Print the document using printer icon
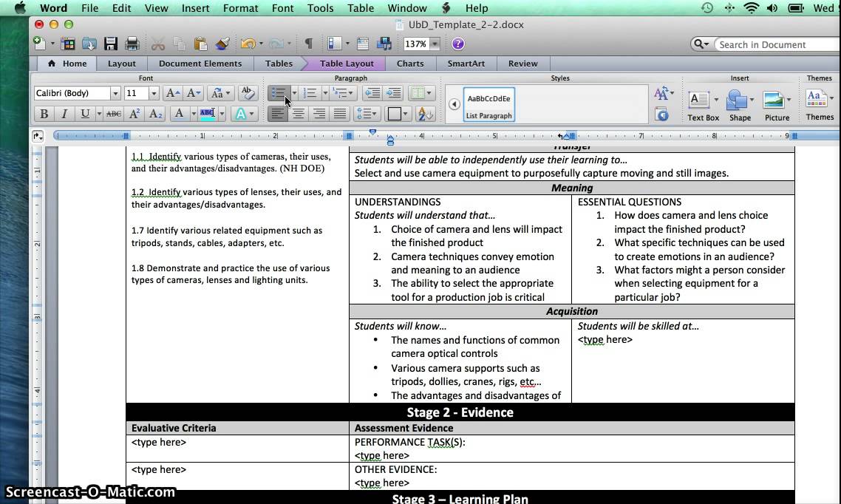Viewport: 841px width, 504px height. [x=132, y=44]
